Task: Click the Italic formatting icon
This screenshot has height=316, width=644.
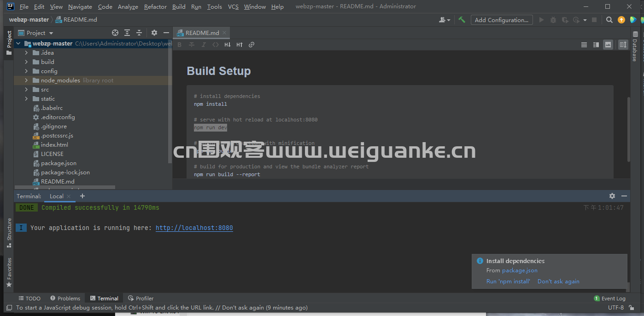Action: (204, 45)
